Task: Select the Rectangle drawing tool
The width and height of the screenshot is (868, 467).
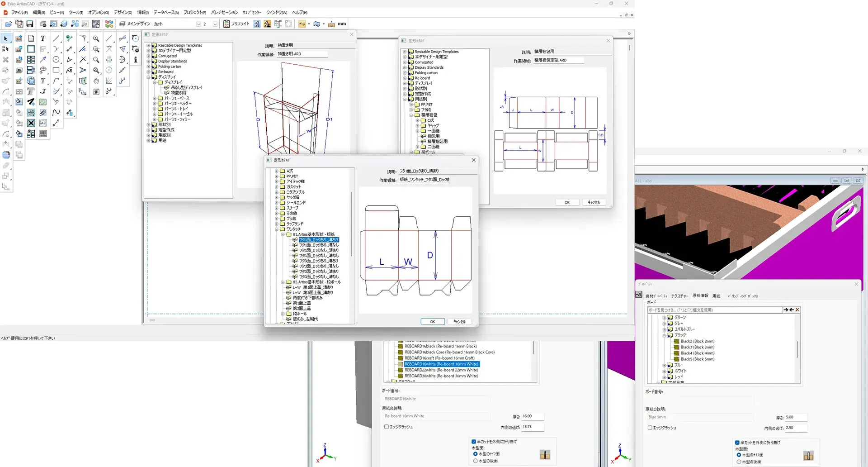Action: tap(56, 70)
